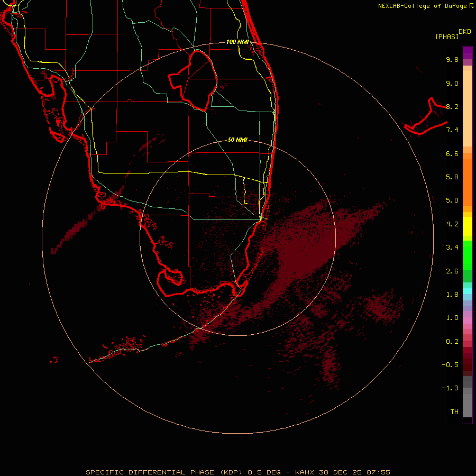Select the 8.2 legend value
The image size is (476, 476).
pyautogui.click(x=452, y=106)
